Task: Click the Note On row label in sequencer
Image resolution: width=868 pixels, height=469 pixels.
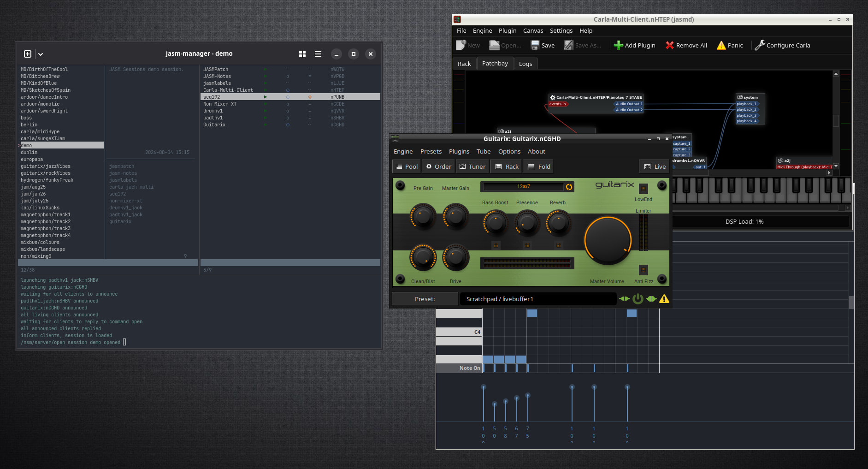Action: point(459,368)
